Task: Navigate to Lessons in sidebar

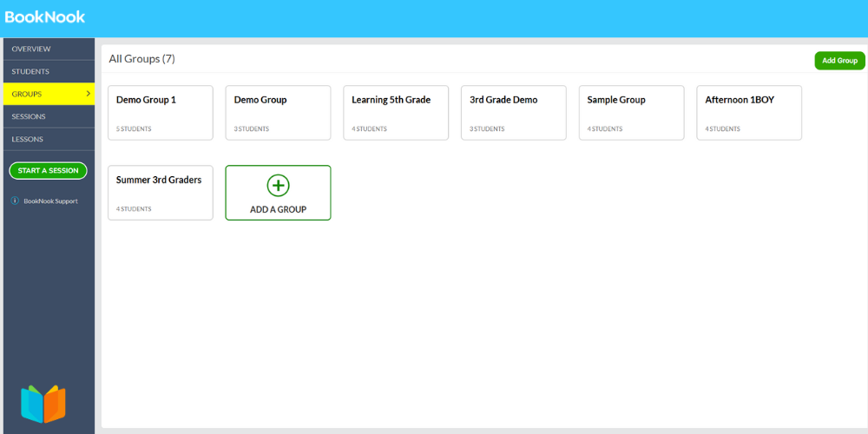Action: coord(27,139)
